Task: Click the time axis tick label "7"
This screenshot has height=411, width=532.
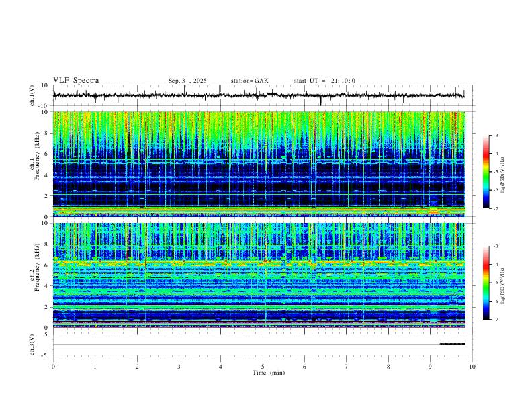Action: coord(347,367)
